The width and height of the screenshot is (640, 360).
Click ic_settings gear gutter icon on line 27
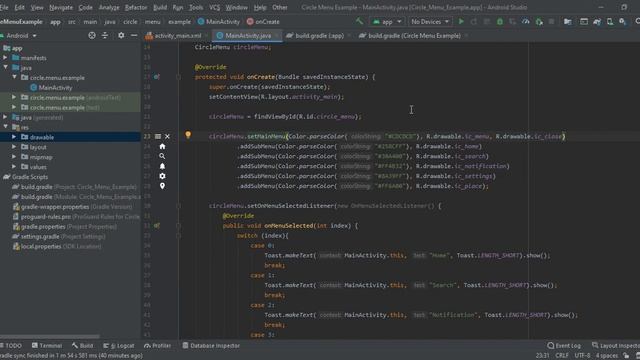[x=162, y=176]
